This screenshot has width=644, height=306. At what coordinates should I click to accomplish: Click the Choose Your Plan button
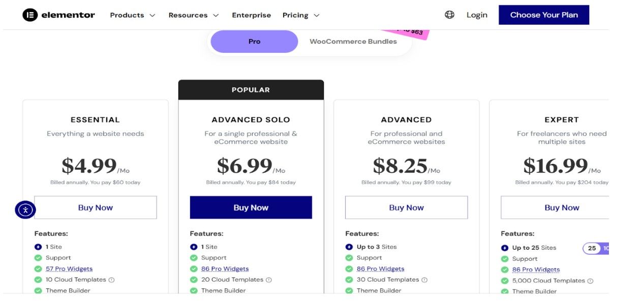543,15
